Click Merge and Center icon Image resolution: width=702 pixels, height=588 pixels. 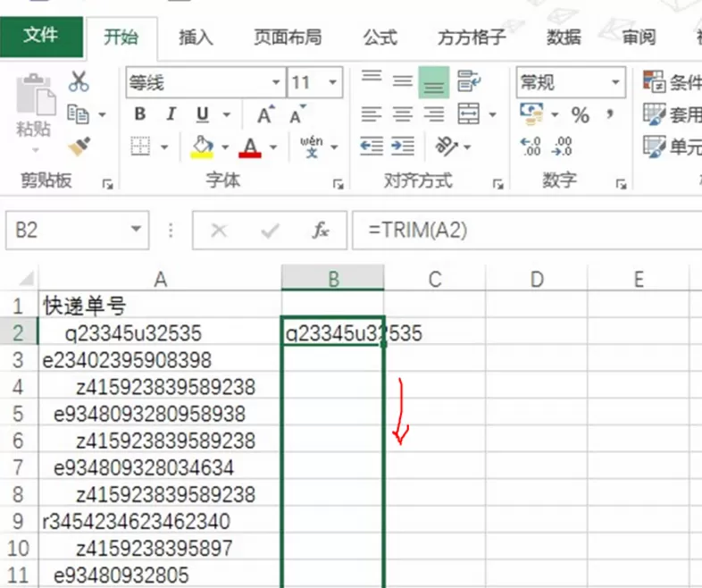468,113
